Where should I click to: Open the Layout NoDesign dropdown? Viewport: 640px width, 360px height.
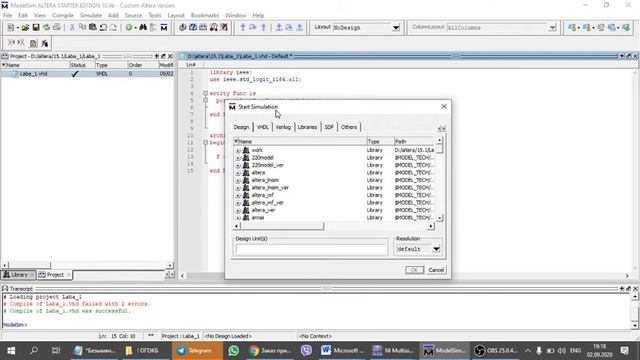[396, 28]
